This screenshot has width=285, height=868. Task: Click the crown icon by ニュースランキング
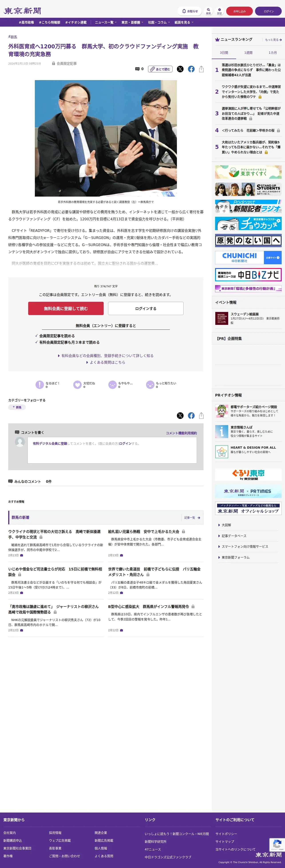[x=217, y=40]
